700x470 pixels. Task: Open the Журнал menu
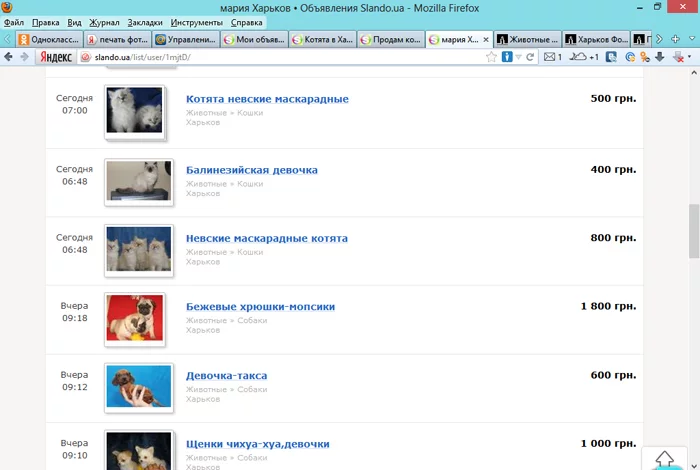(104, 22)
